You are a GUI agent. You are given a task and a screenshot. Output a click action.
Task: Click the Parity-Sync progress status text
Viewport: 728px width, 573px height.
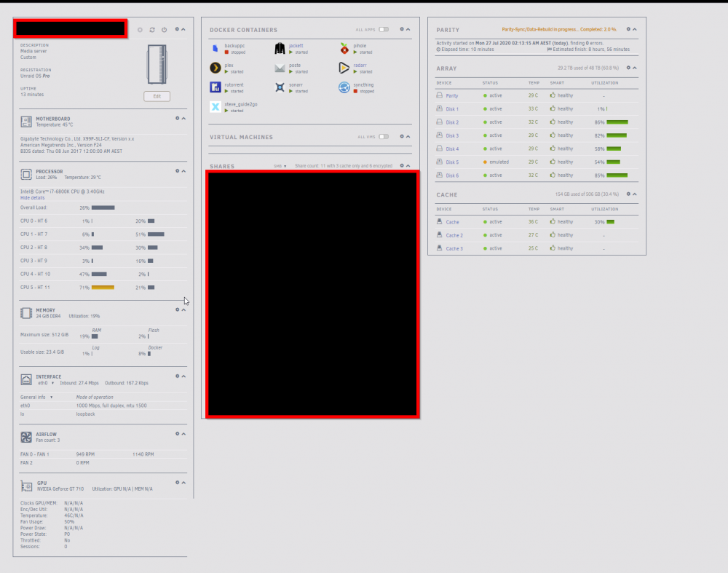pos(559,29)
